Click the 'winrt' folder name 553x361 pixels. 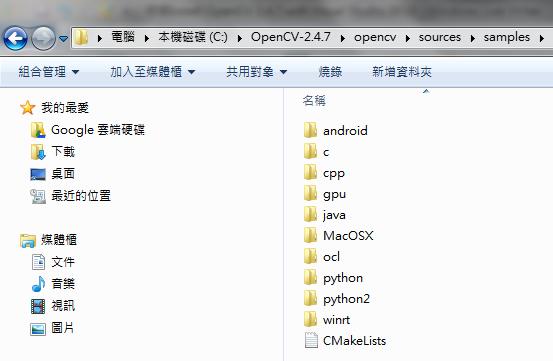click(x=337, y=320)
